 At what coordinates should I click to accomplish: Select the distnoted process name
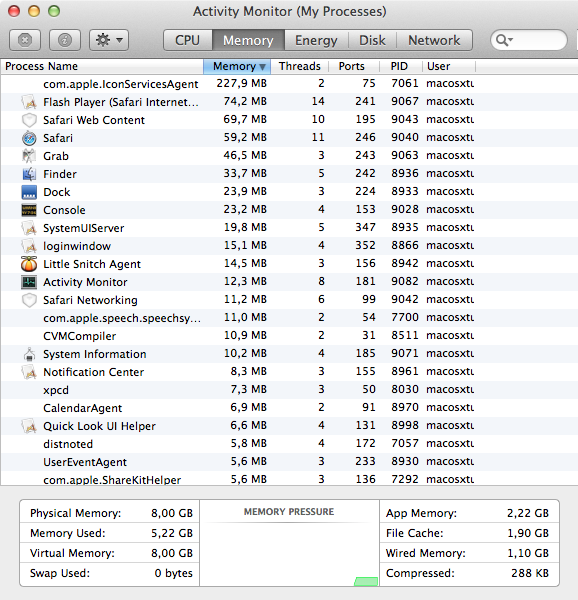[68, 444]
